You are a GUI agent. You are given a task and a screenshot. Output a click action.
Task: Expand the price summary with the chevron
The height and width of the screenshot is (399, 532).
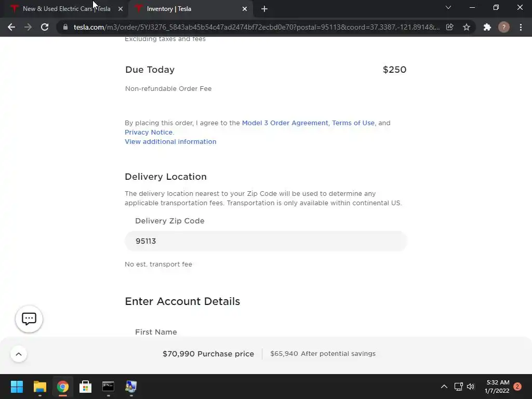[x=19, y=354]
